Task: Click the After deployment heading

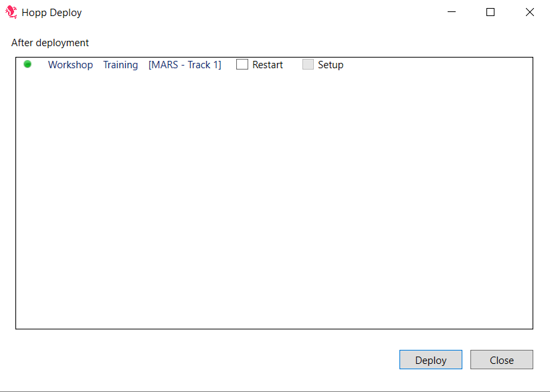Action: point(50,42)
